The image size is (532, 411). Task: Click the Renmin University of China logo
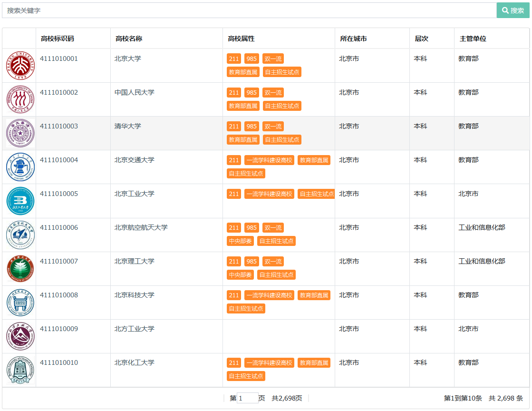(x=20, y=99)
